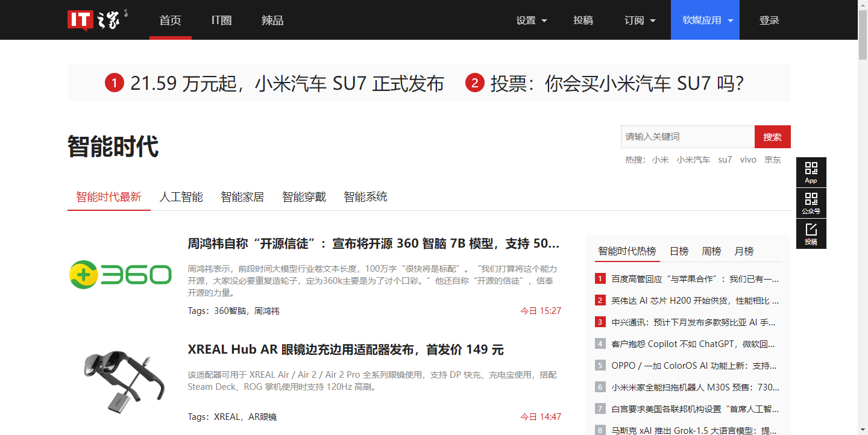This screenshot has width=868, height=435.
Task: Click hot search term vivo
Action: (x=748, y=160)
